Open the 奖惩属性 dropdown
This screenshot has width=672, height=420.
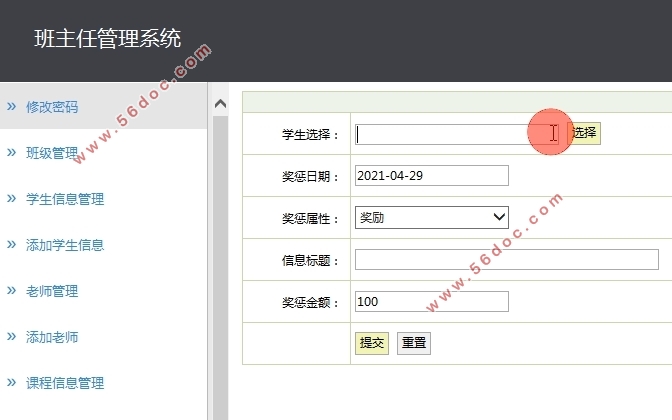(432, 217)
